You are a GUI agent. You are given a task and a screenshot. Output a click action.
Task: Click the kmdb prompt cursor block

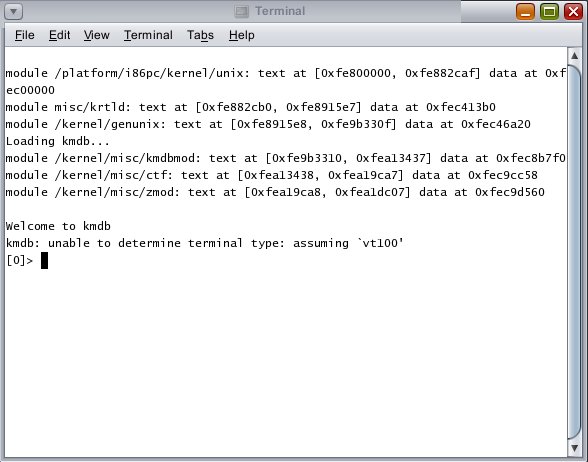tap(44, 260)
